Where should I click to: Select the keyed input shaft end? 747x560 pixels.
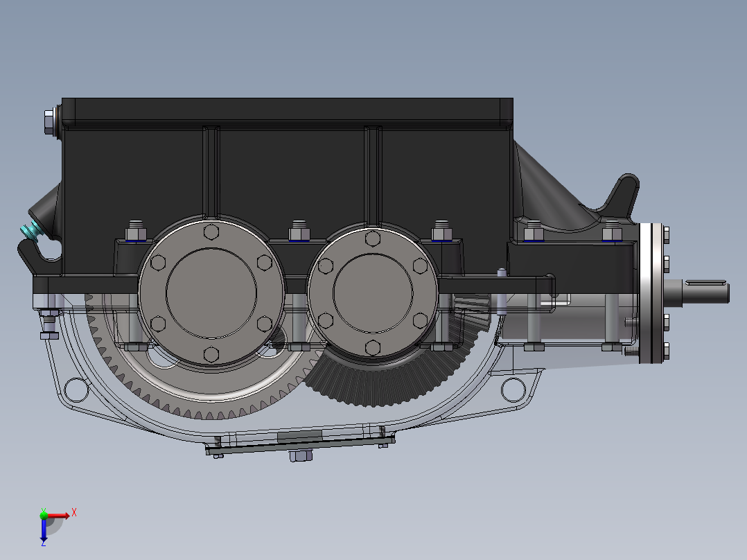pos(705,292)
